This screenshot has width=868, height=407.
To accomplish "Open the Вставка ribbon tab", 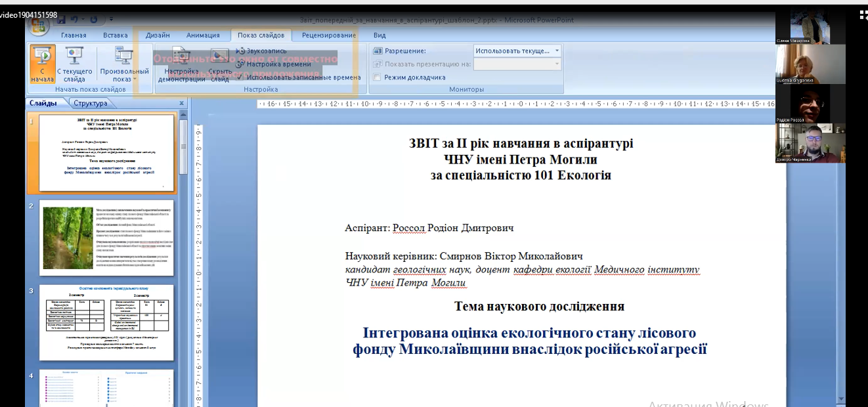I will click(x=116, y=35).
